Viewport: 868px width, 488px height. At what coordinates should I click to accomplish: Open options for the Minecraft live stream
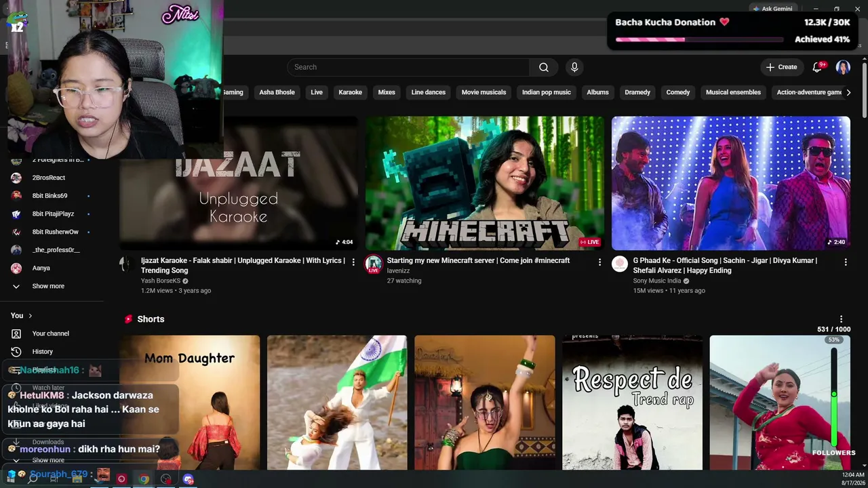(599, 262)
